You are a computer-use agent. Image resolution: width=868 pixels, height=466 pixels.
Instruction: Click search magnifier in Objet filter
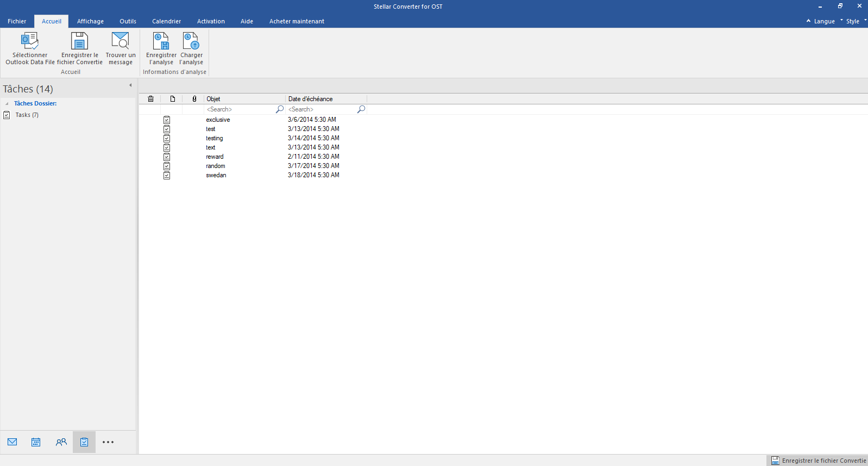280,109
